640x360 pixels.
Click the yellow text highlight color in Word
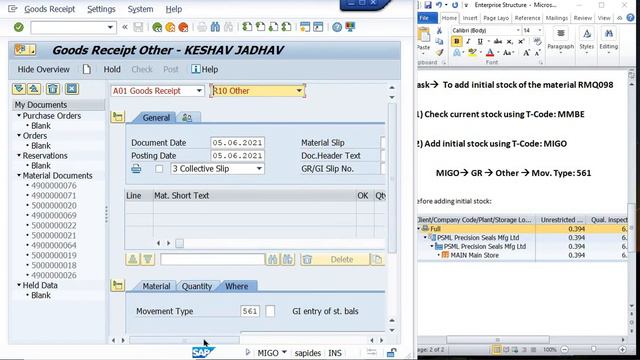472,53
